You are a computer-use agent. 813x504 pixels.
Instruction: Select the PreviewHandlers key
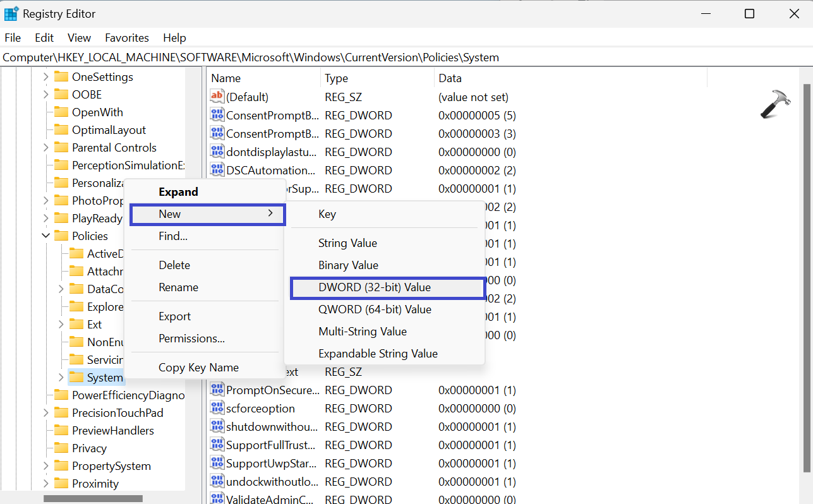[113, 431]
